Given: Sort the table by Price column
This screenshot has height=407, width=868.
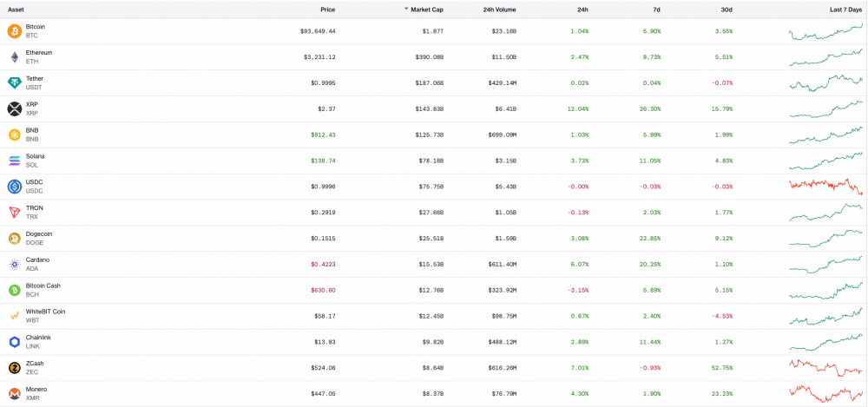Looking at the screenshot, I should click(326, 10).
